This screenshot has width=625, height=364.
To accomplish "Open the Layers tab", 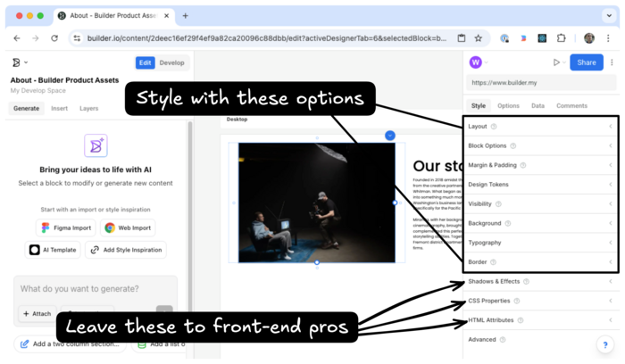I will pos(89,108).
